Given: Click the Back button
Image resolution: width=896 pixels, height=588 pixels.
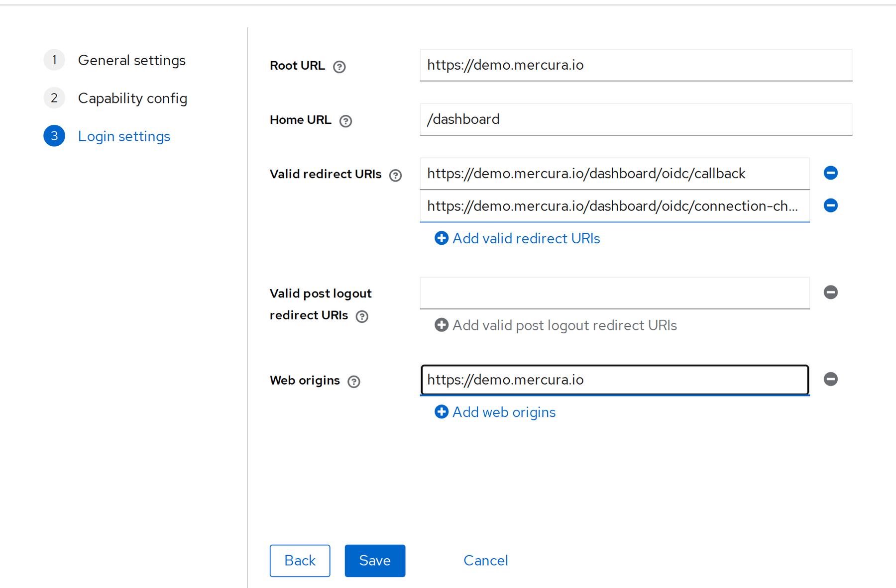Looking at the screenshot, I should tap(300, 561).
